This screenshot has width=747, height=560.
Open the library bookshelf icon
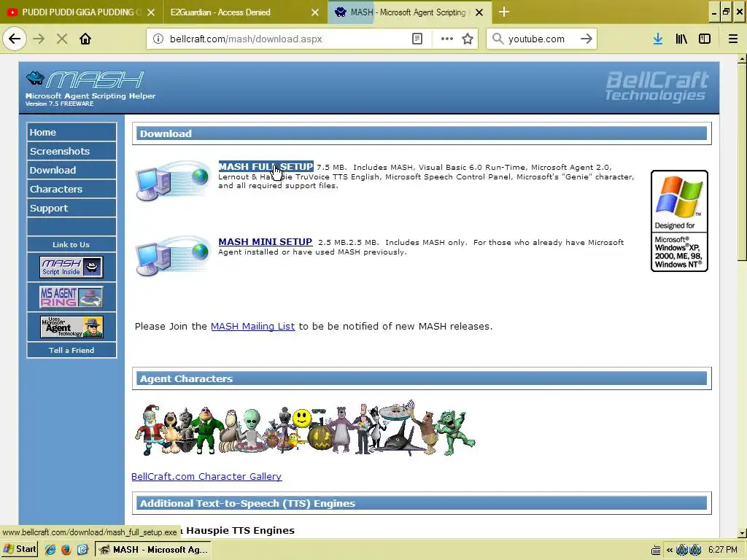(x=681, y=39)
